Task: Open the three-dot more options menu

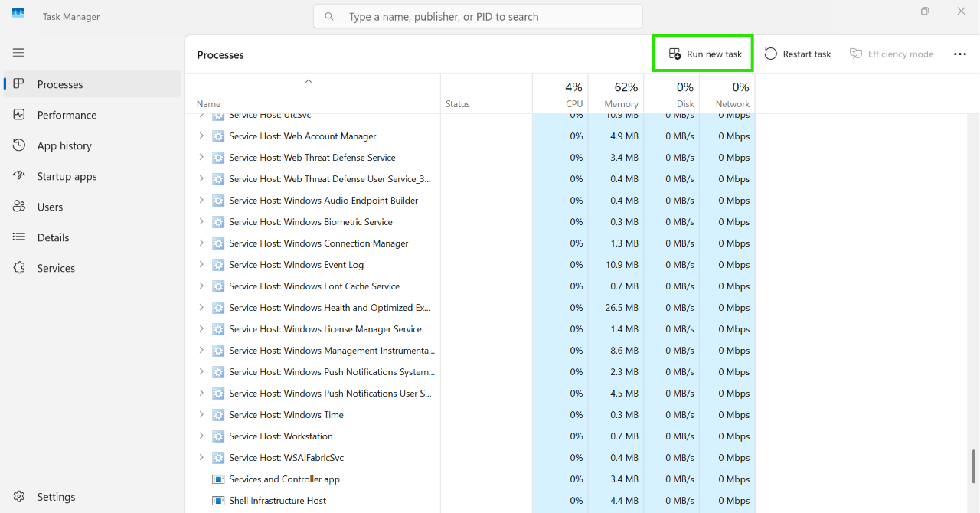Action: point(960,54)
